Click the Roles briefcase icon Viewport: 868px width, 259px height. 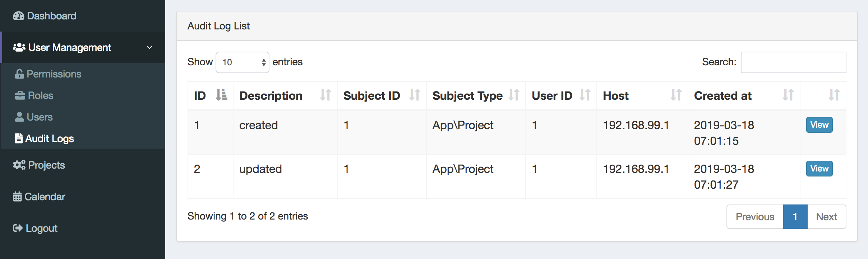pyautogui.click(x=20, y=95)
